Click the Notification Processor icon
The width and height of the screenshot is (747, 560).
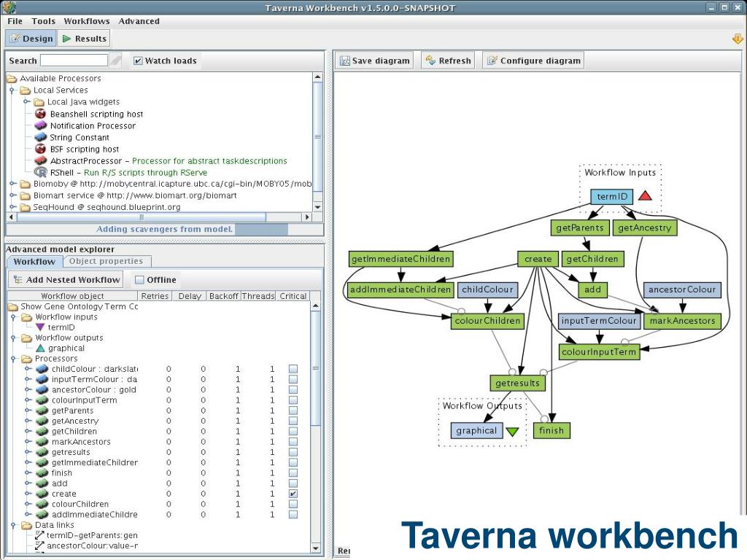[41, 125]
